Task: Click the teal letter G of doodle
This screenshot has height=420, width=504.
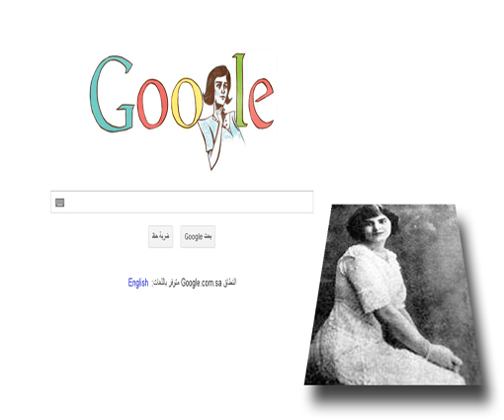Action: (x=112, y=94)
